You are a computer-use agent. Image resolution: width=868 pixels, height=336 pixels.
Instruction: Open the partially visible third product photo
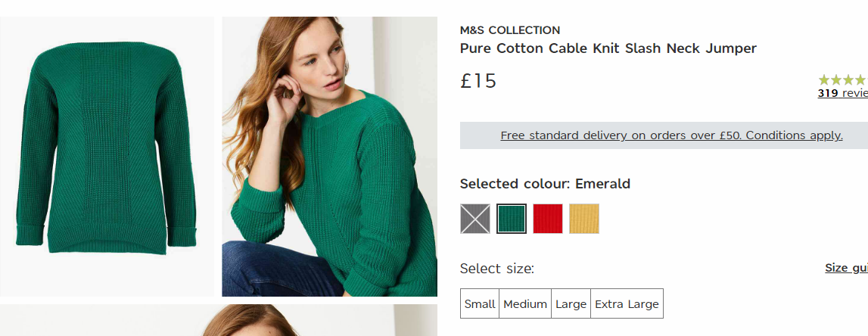[x=219, y=320]
